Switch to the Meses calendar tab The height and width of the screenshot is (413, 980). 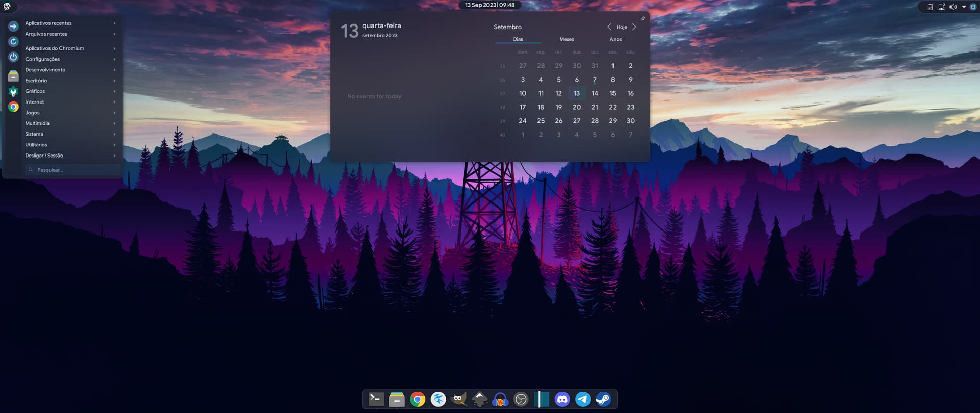[x=567, y=39]
